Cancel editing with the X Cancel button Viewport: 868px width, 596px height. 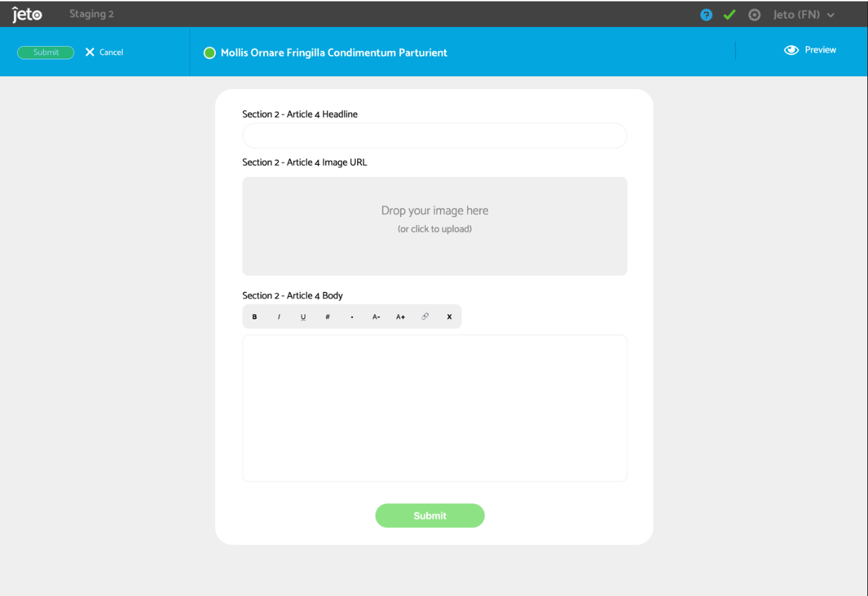(x=104, y=52)
